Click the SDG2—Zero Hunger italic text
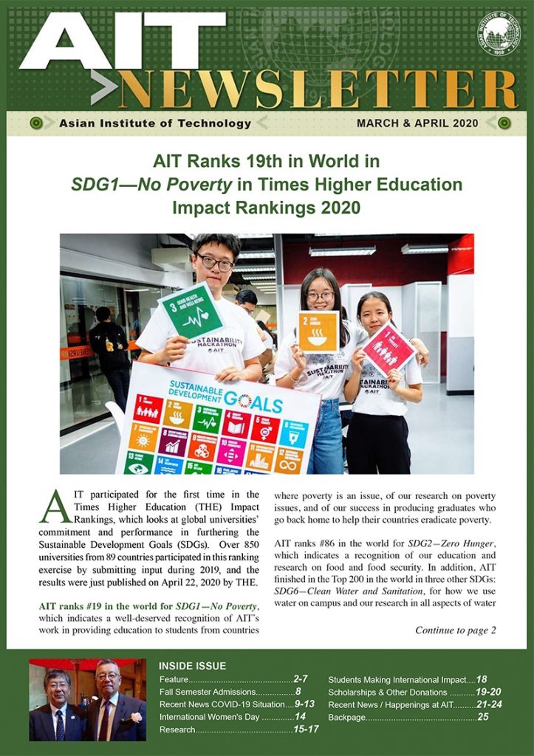This screenshot has height=756, width=534. point(451,543)
